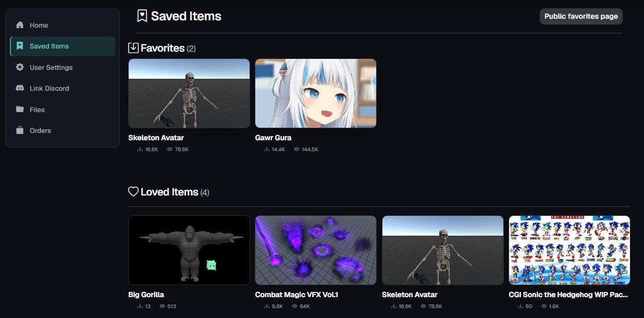Click the Orders shopping bag icon
The width and height of the screenshot is (644, 318).
coord(20,130)
